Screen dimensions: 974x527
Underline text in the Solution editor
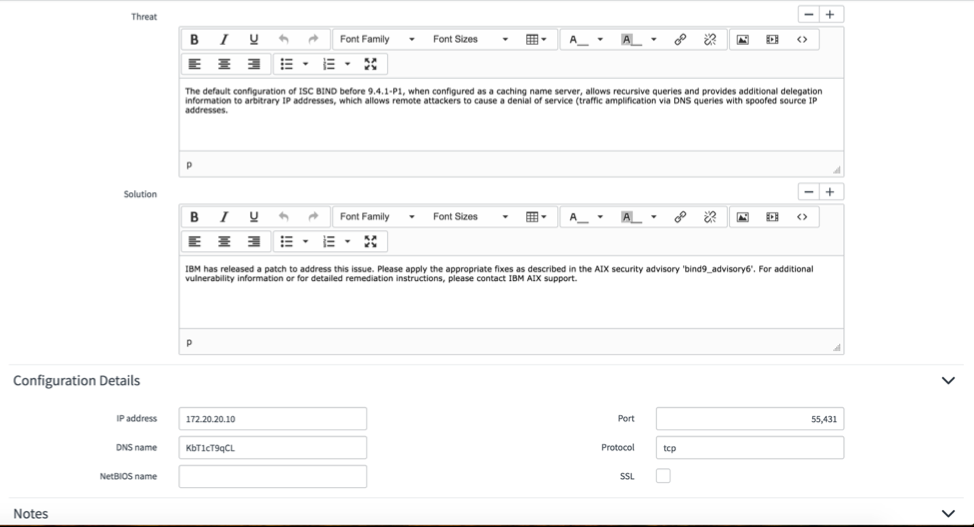click(253, 217)
